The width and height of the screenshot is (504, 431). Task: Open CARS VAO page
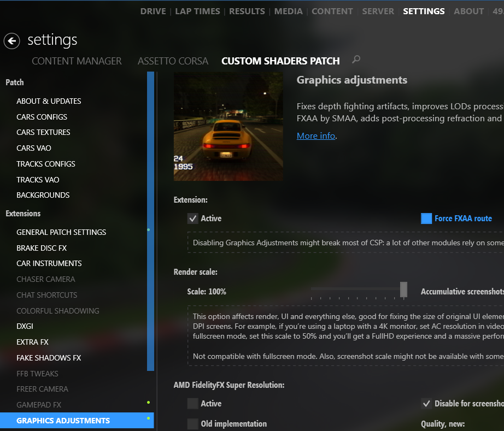point(34,148)
